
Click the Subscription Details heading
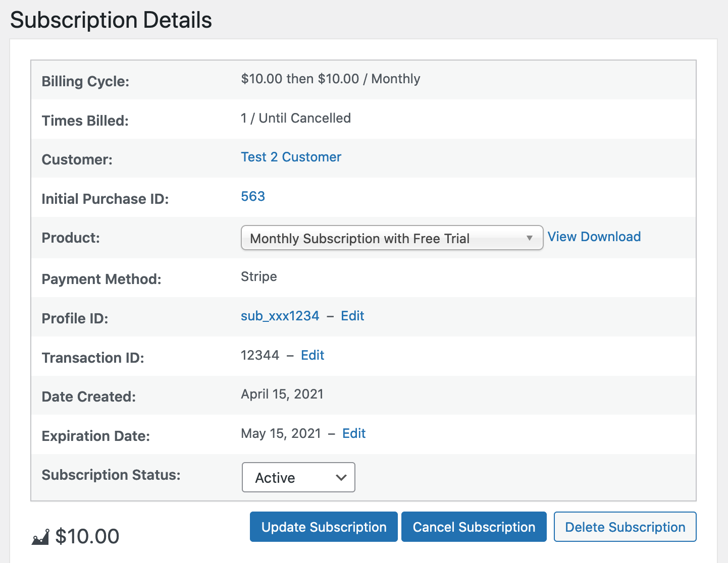coord(111,20)
